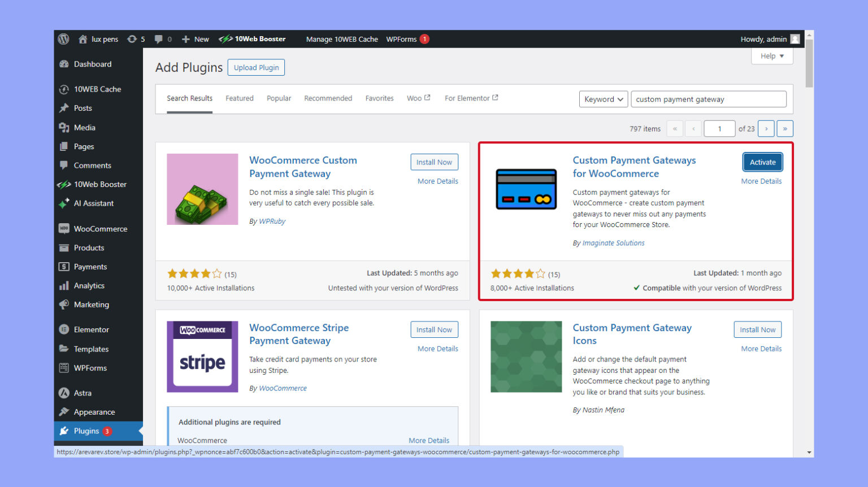Open the Media library icon
Image resolution: width=868 pixels, height=487 pixels.
[65, 127]
